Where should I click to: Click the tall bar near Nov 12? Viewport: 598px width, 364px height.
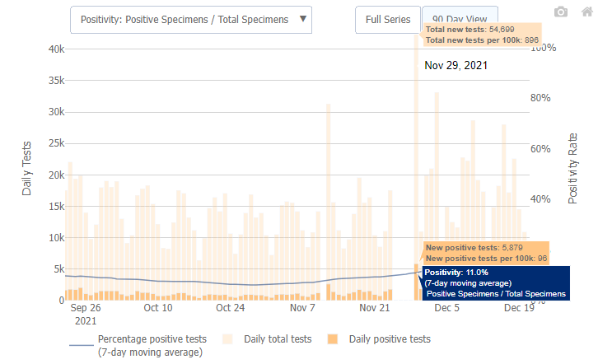click(329, 198)
